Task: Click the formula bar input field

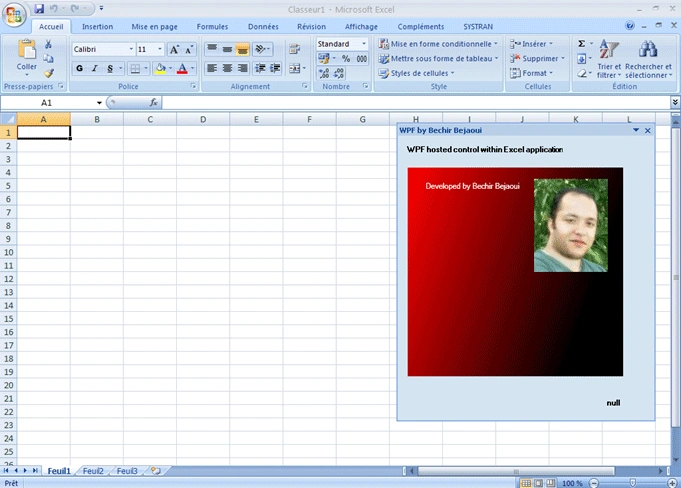Action: pos(416,102)
